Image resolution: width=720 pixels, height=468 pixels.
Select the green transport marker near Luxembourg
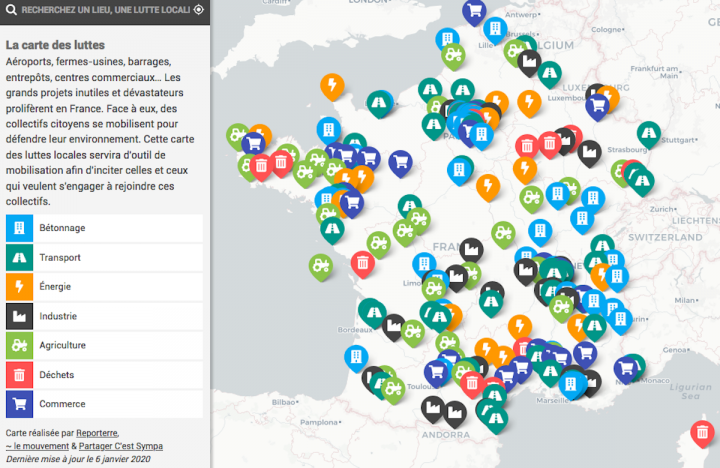(550, 72)
